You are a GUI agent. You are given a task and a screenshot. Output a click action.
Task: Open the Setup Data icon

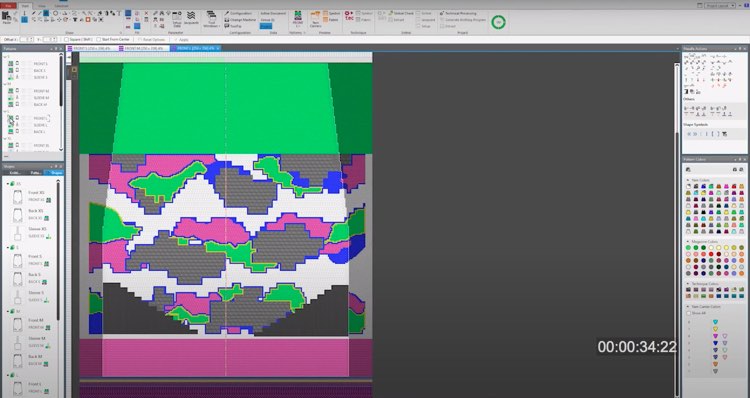[x=177, y=19]
